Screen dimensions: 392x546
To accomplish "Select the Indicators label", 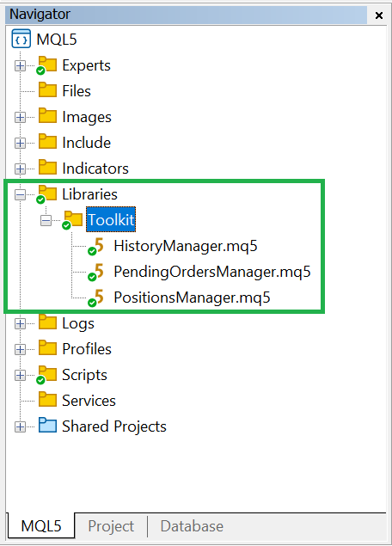I will (x=95, y=169).
